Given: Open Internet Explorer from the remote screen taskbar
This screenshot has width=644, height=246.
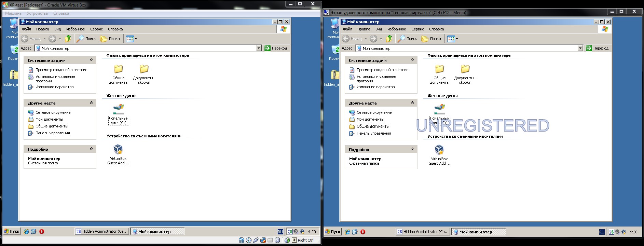Looking at the screenshot, I should click(347, 232).
